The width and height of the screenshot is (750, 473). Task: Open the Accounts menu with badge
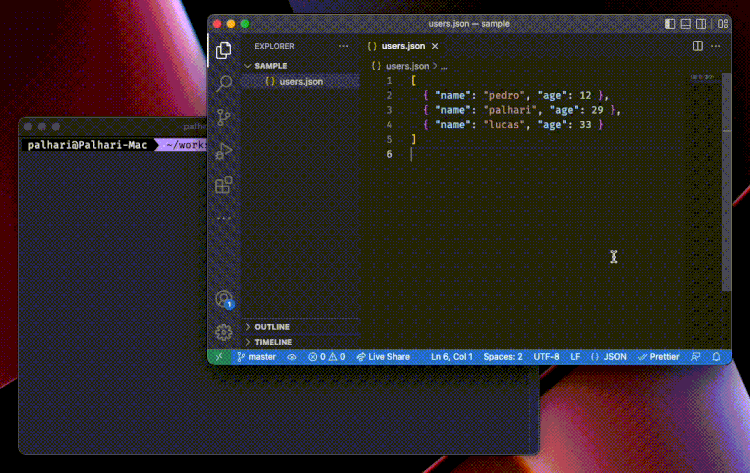(x=224, y=299)
